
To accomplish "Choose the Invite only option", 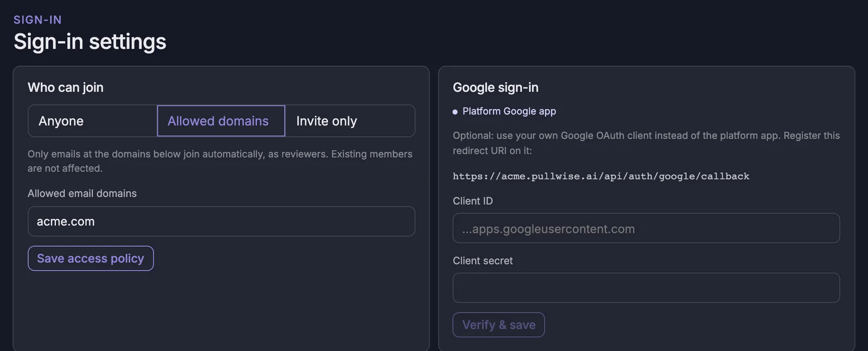I will [350, 121].
